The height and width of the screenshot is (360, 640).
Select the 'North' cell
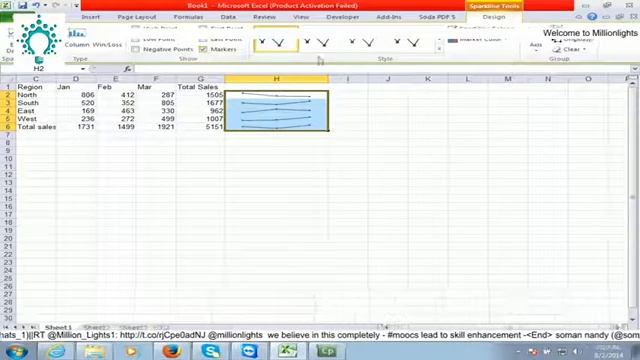(36, 95)
